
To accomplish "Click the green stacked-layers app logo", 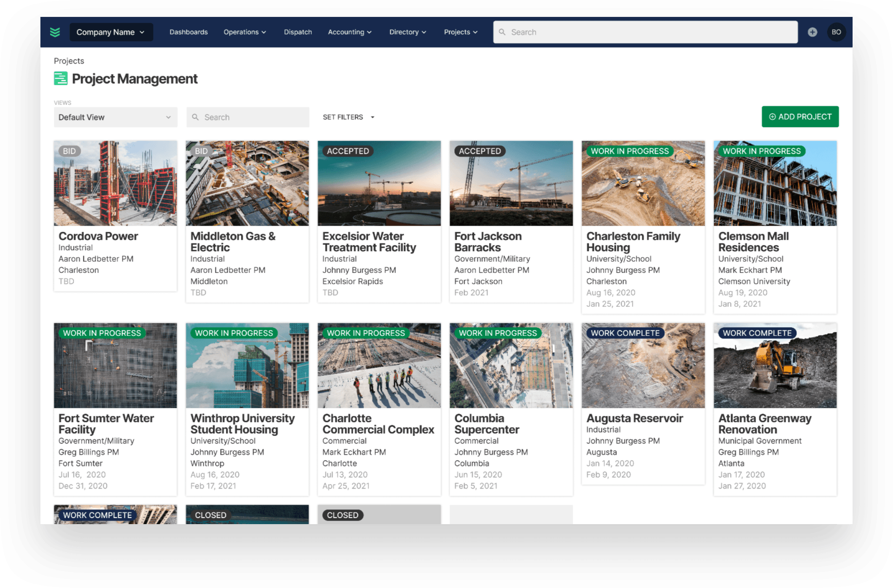I will click(55, 32).
